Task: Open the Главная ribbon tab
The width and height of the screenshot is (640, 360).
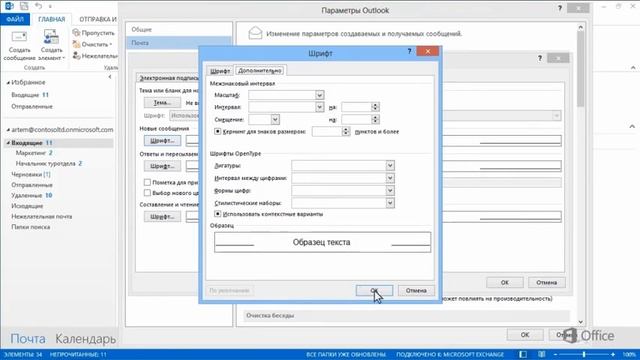Action: pos(51,19)
